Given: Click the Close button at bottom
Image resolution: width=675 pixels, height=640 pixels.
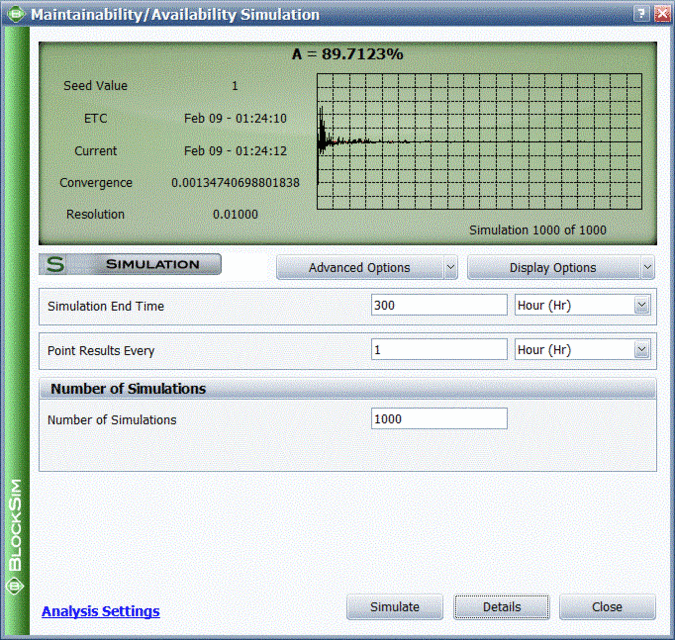Looking at the screenshot, I should [x=607, y=607].
